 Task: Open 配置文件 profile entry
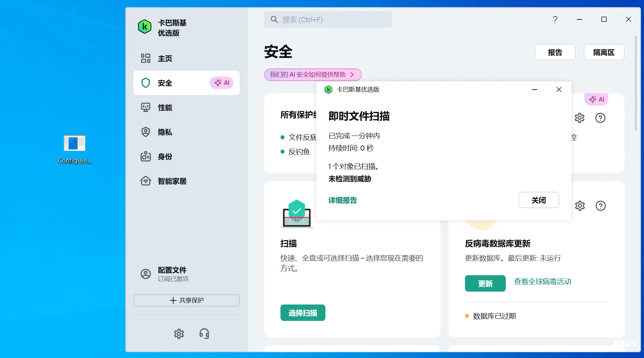coord(186,274)
